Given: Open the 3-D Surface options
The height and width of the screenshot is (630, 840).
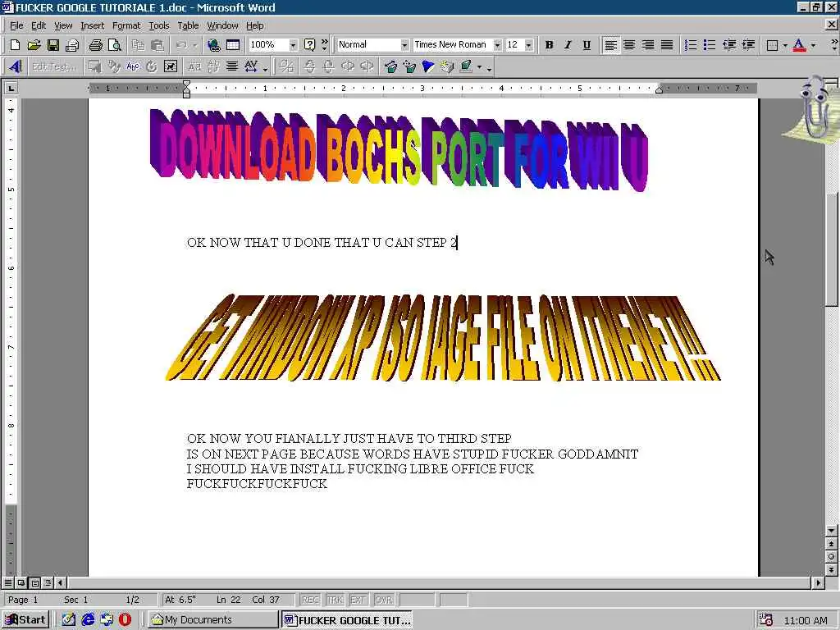Looking at the screenshot, I should point(447,66).
